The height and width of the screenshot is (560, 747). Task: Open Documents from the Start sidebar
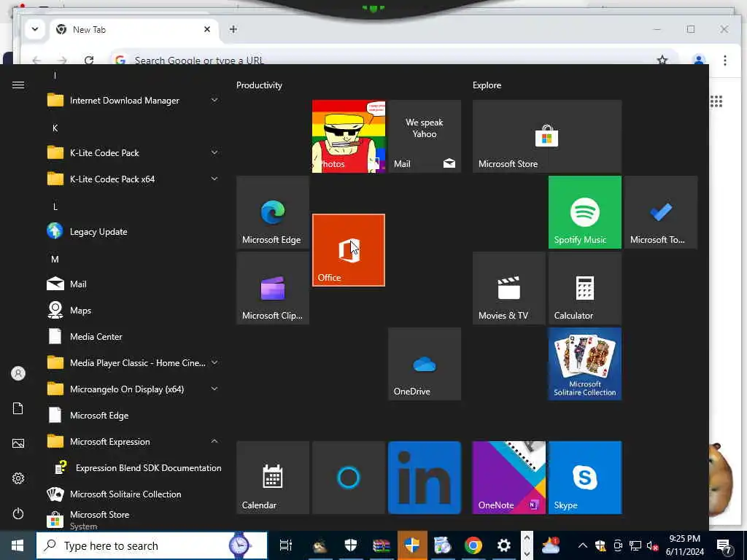[x=18, y=408]
